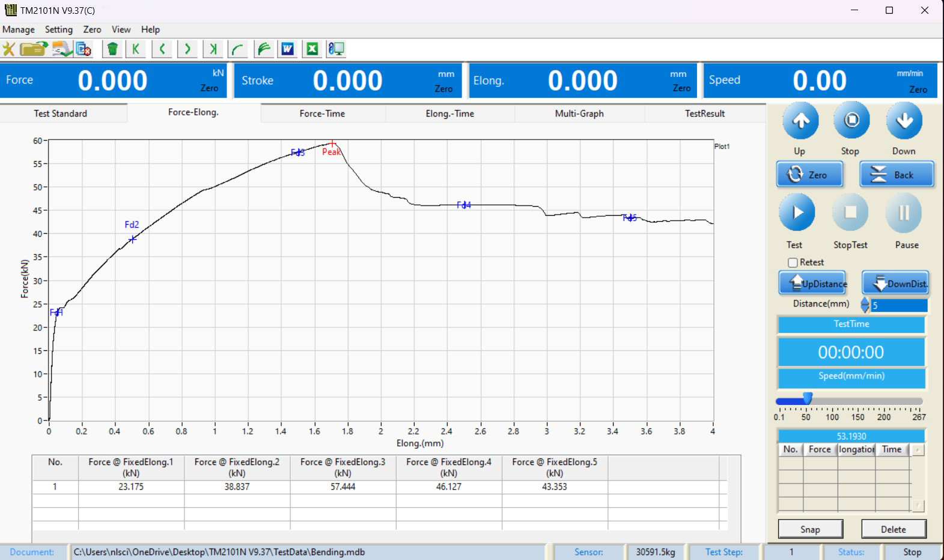Click the Snap button
The image size is (944, 560).
click(x=810, y=529)
